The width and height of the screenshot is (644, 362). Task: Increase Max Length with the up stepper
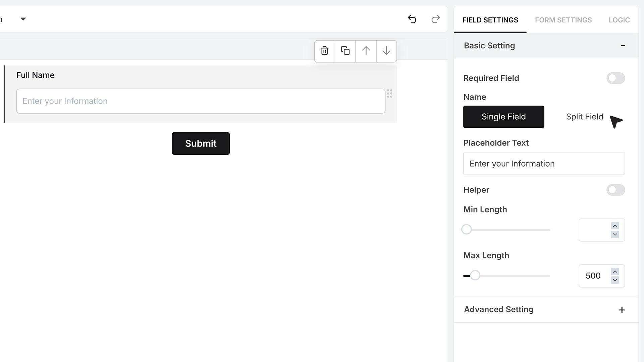(615, 271)
